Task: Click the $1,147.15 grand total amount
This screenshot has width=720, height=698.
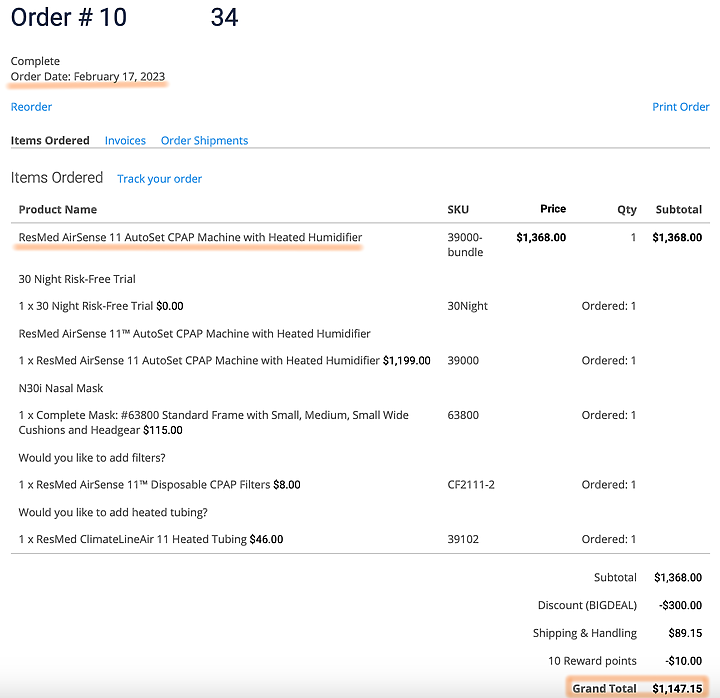Action: 677,688
